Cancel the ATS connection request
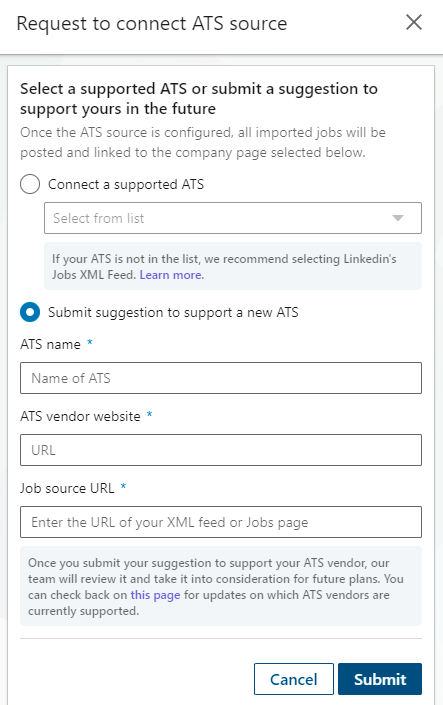 294,679
